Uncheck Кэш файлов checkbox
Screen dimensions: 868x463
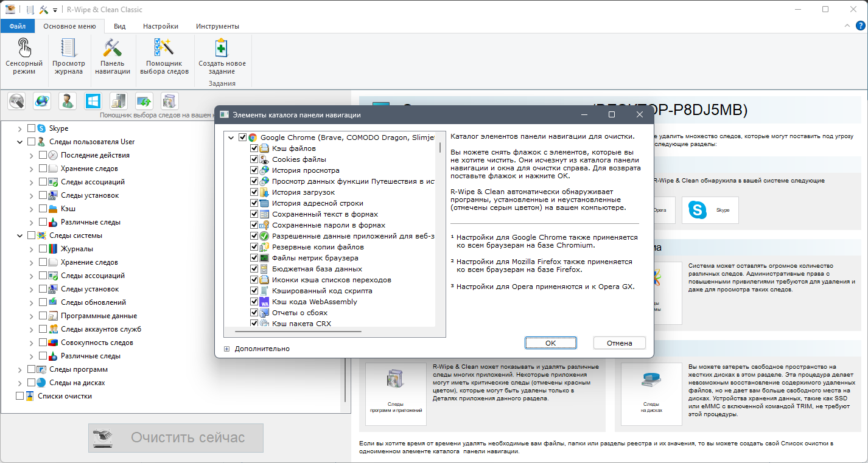coord(254,148)
